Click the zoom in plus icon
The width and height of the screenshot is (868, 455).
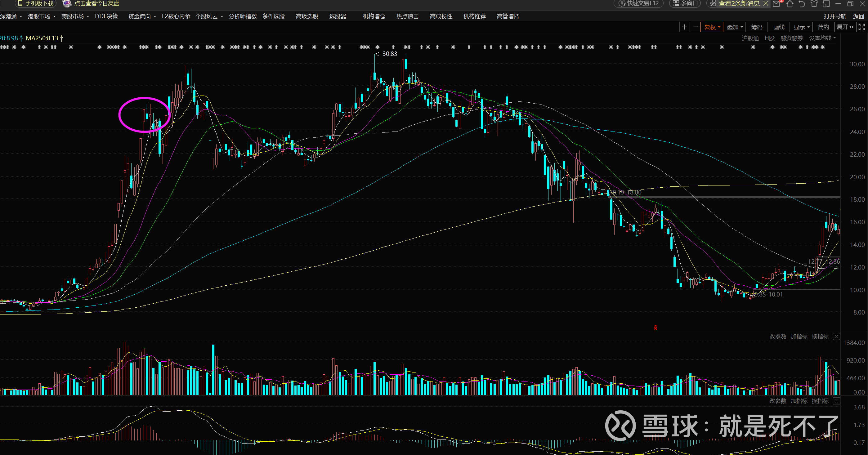click(x=684, y=27)
